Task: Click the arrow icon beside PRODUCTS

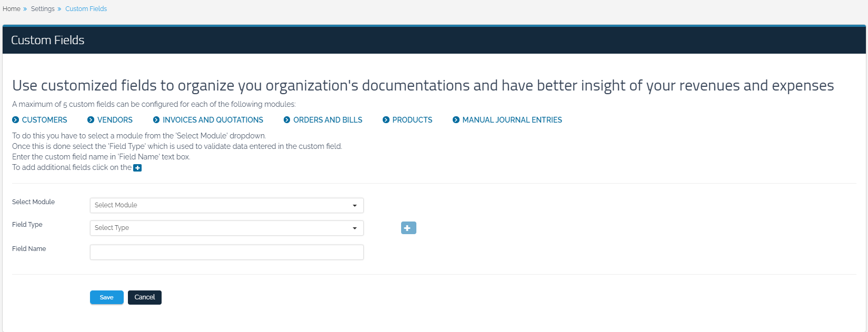Action: [386, 120]
